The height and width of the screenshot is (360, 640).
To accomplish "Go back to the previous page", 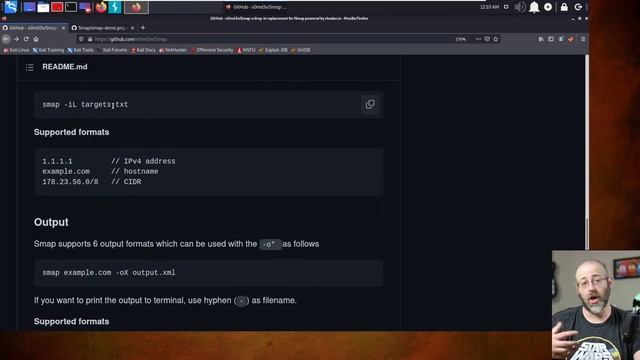I will (x=6, y=39).
